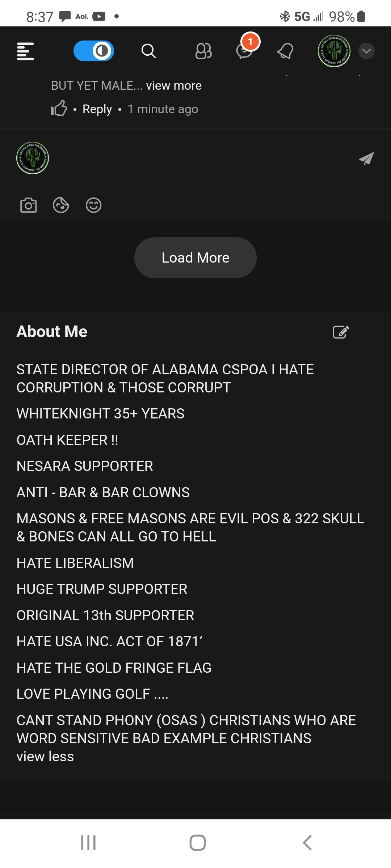Expand the account dropdown chevron

(x=366, y=51)
